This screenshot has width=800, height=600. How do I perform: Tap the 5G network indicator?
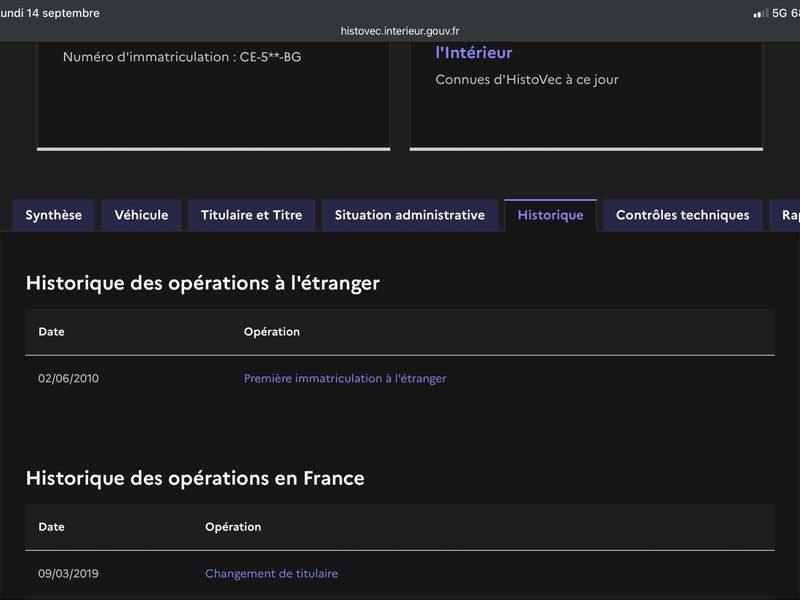click(779, 13)
